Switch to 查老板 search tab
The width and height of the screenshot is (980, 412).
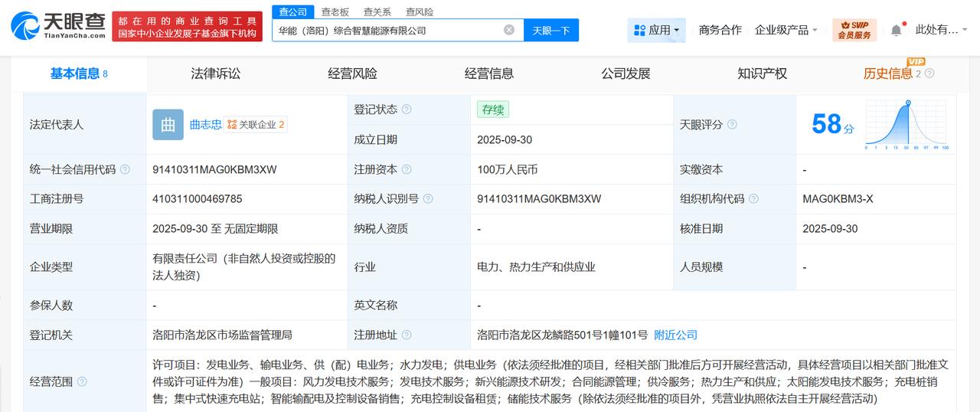[335, 11]
